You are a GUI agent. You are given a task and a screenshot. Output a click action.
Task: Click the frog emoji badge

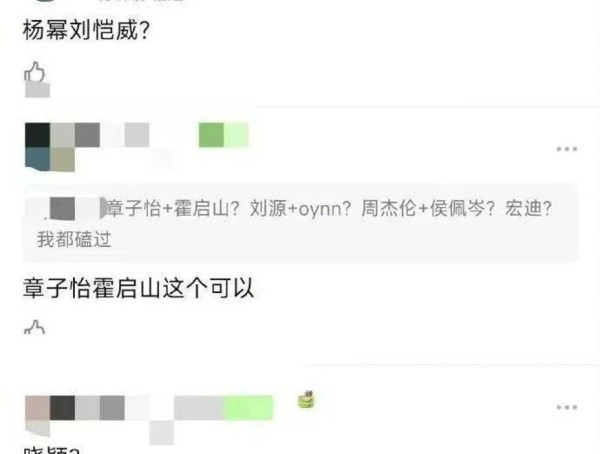[x=306, y=400]
